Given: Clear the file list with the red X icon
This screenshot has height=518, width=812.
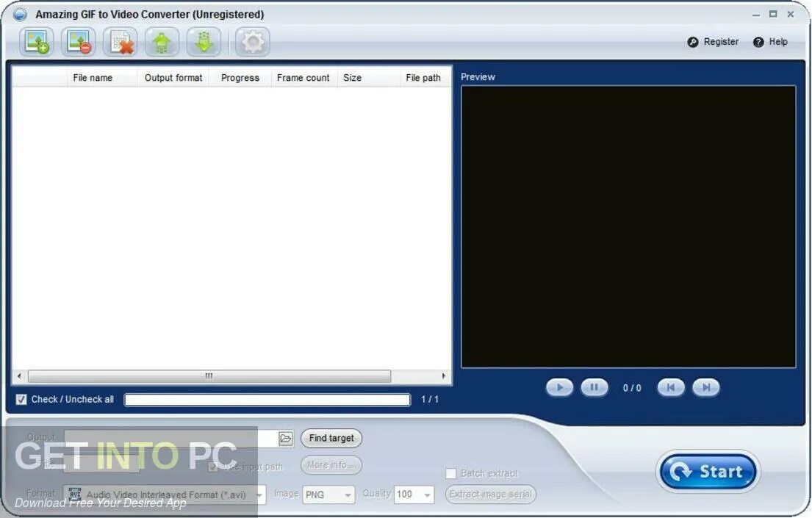Looking at the screenshot, I should (120, 42).
